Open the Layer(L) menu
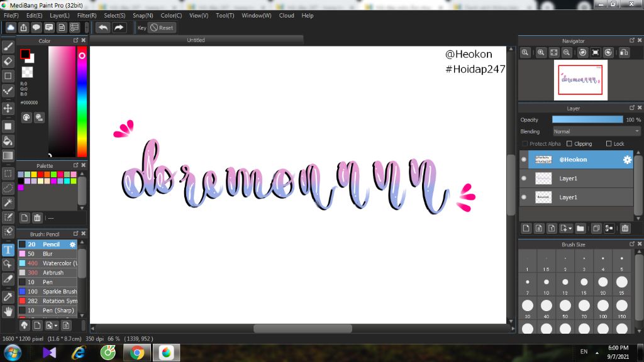 click(60, 16)
